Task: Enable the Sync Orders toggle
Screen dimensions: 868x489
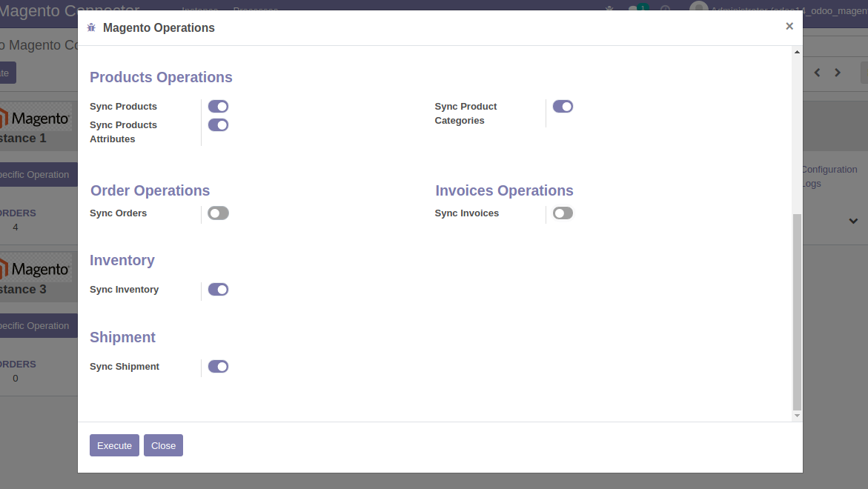Action: pos(218,213)
